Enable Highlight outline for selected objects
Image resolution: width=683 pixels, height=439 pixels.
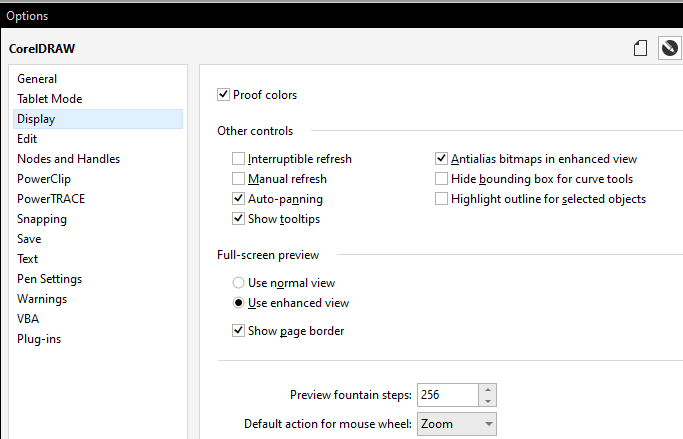[x=441, y=199]
